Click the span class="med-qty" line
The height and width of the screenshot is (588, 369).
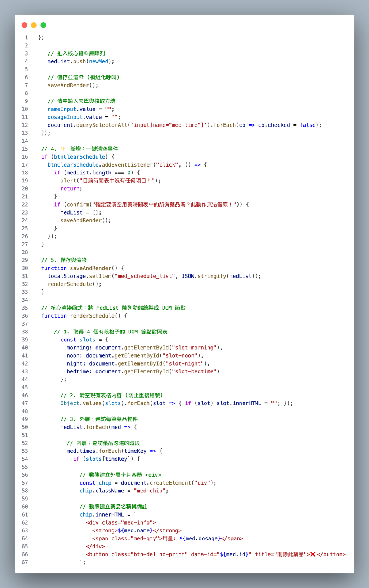click(168, 539)
